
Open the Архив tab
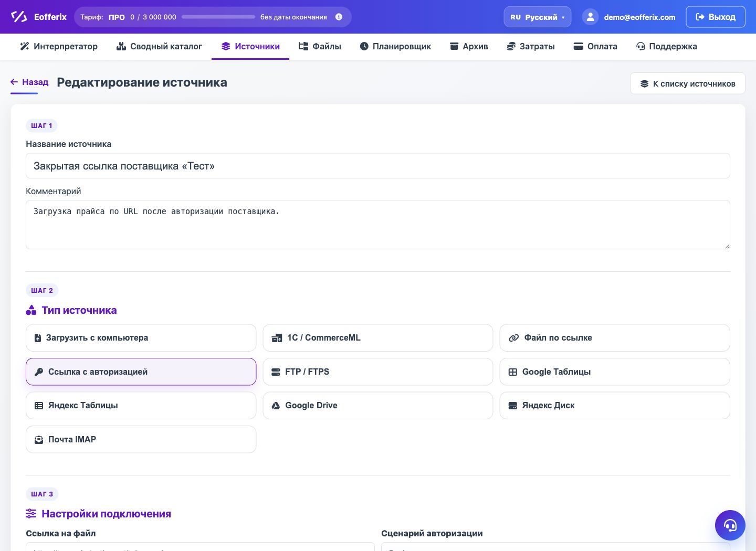tap(469, 46)
